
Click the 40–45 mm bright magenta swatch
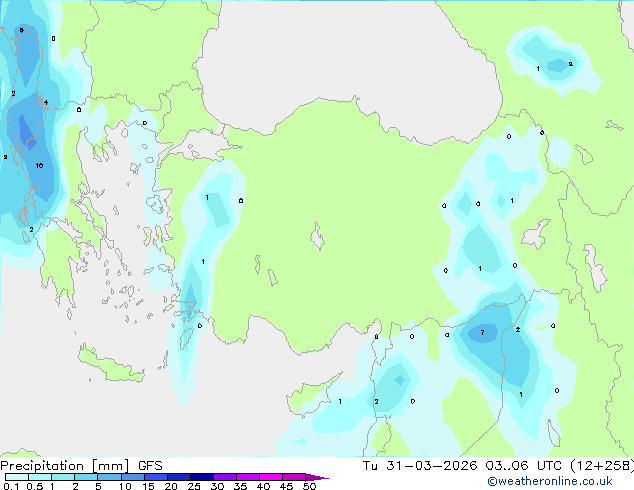click(x=271, y=477)
